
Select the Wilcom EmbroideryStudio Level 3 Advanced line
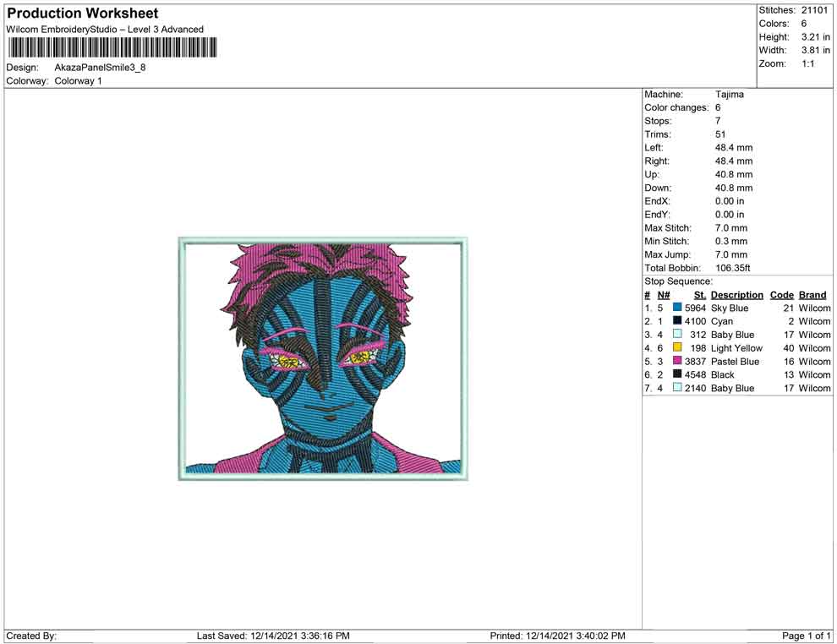pos(105,30)
